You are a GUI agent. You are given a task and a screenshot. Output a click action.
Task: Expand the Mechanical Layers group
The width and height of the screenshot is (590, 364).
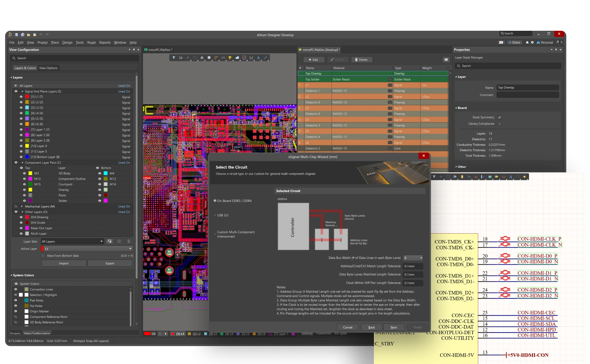(x=22, y=207)
